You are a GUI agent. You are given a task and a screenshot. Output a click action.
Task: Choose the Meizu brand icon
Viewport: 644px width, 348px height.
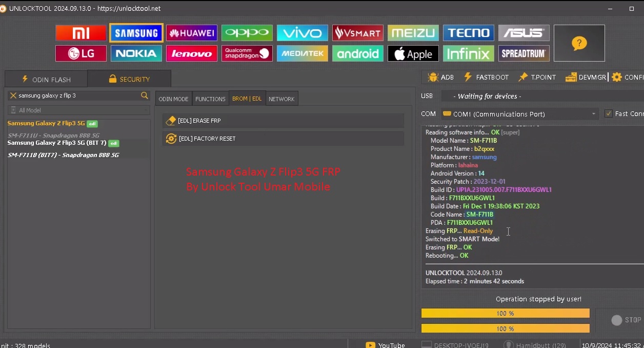click(x=413, y=33)
